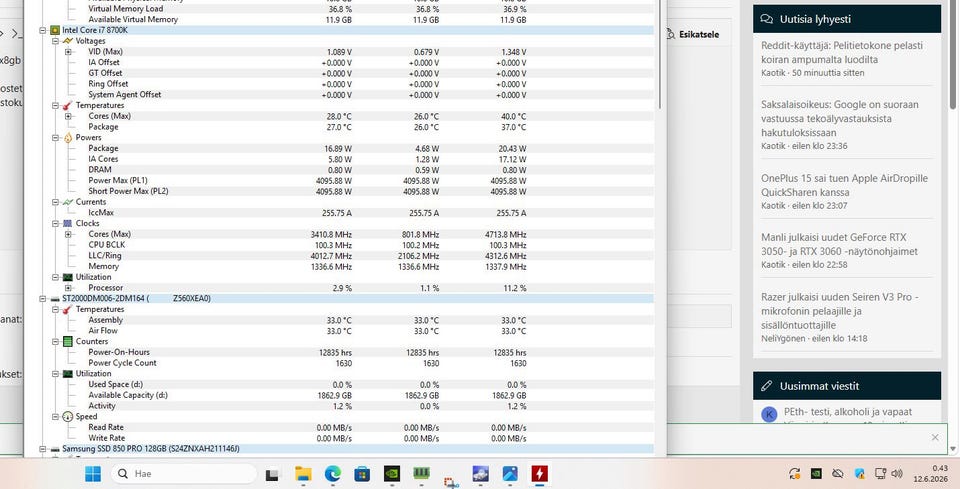Click the CPU Temperatures thermometer icon
Screen dimensions: 960x489
pyautogui.click(x=67, y=105)
